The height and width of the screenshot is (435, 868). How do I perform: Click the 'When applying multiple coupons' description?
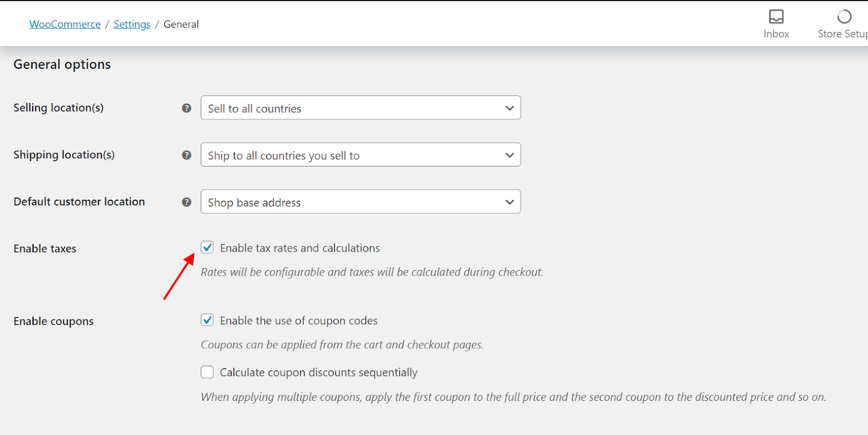point(514,397)
